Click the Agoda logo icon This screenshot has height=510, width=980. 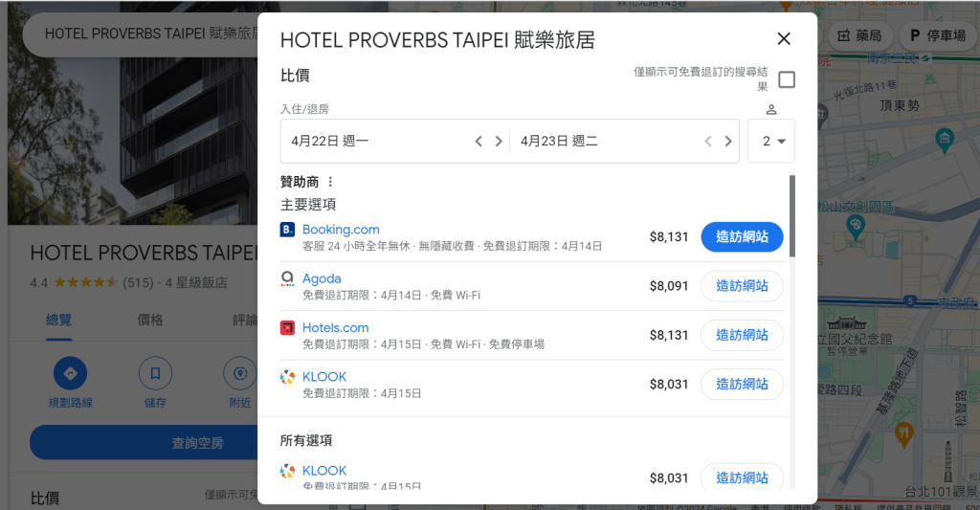click(287, 278)
